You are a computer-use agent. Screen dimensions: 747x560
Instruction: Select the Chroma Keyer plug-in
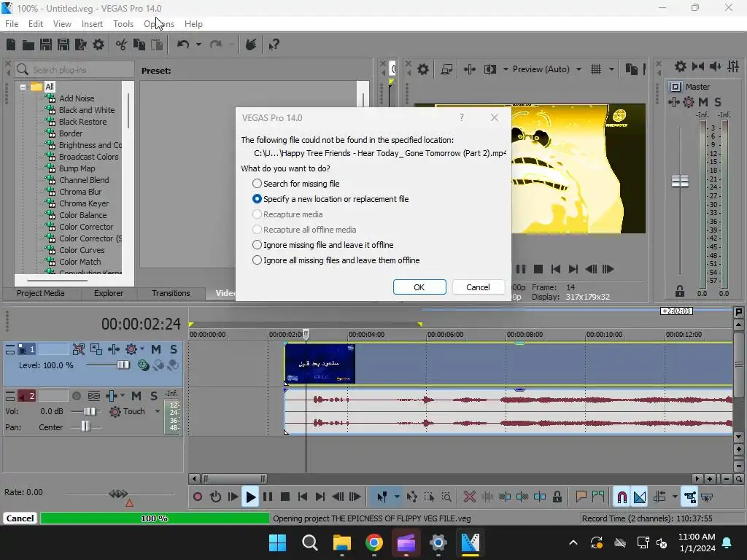[x=84, y=204]
